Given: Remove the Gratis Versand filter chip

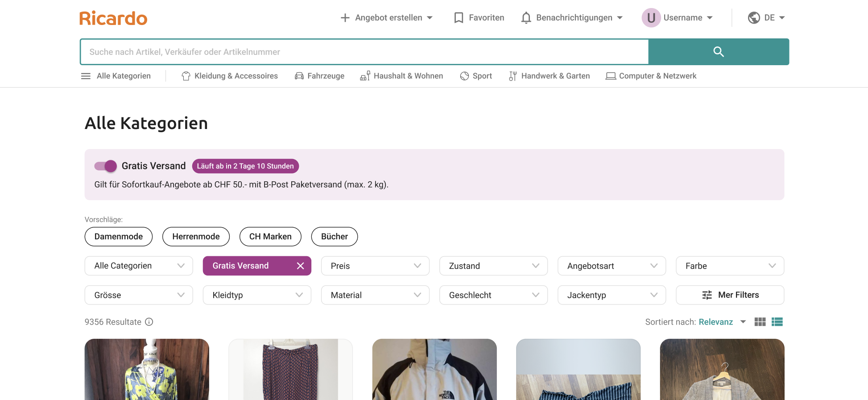Looking at the screenshot, I should pos(301,266).
